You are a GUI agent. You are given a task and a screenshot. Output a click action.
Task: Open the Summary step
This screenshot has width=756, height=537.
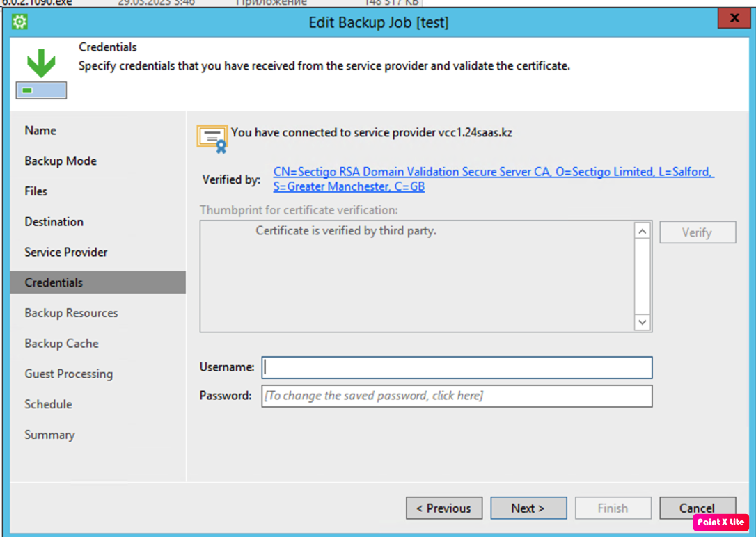(49, 435)
